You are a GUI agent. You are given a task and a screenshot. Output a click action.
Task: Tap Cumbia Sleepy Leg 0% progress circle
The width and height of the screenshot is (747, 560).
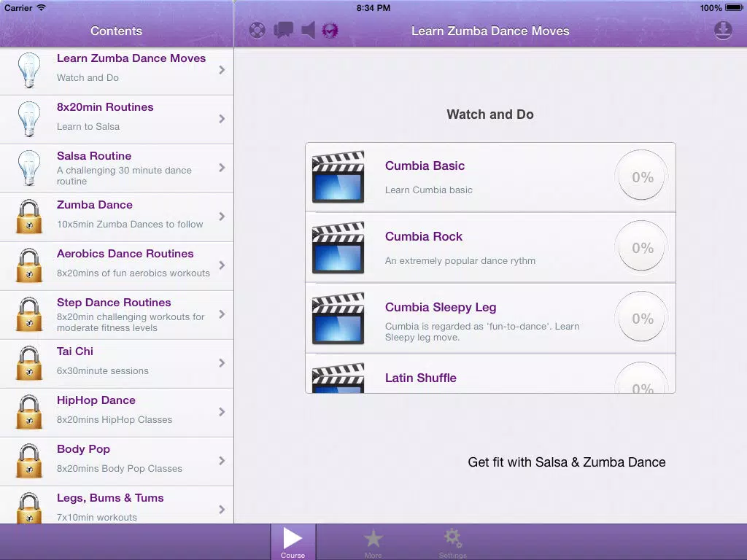(642, 318)
